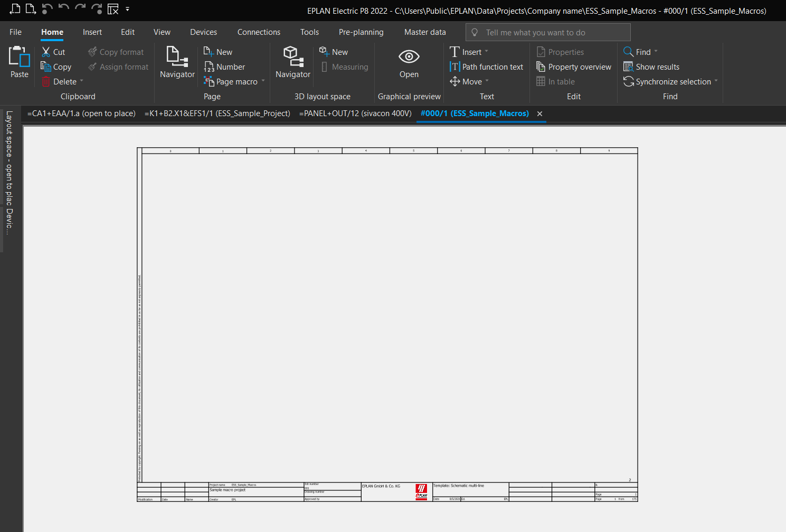Click the Show results icon
This screenshot has width=786, height=532.
point(628,66)
